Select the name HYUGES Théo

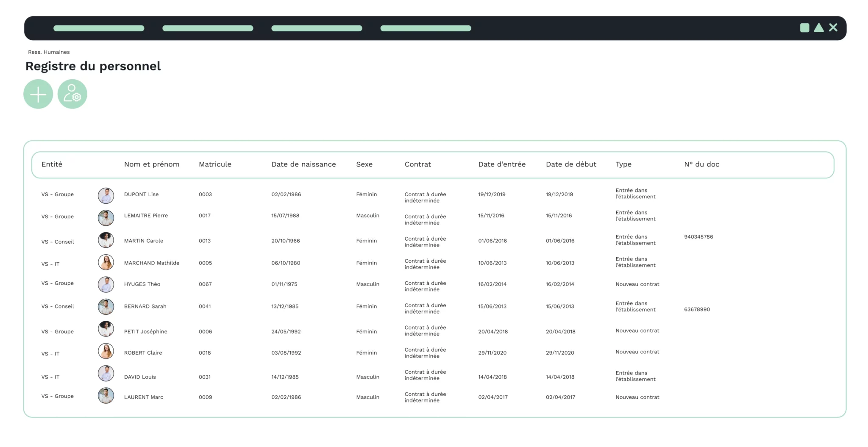[142, 284]
